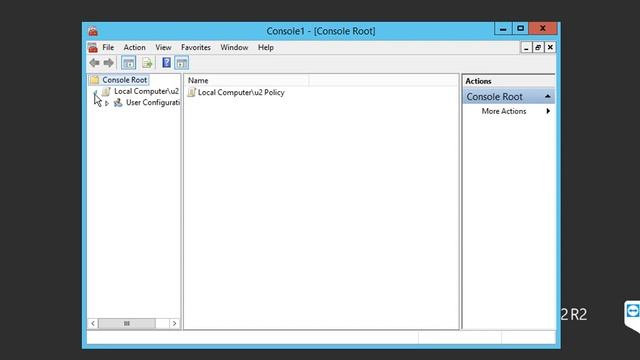
Task: Toggle Show/Hide Console Tree toolbar icon
Action: [x=129, y=63]
